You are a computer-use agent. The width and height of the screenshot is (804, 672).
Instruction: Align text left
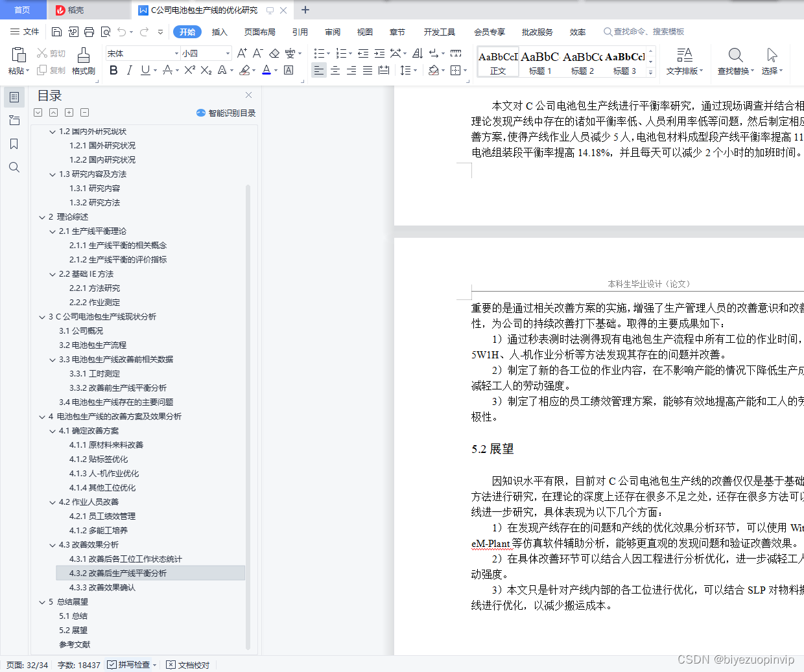tap(319, 70)
